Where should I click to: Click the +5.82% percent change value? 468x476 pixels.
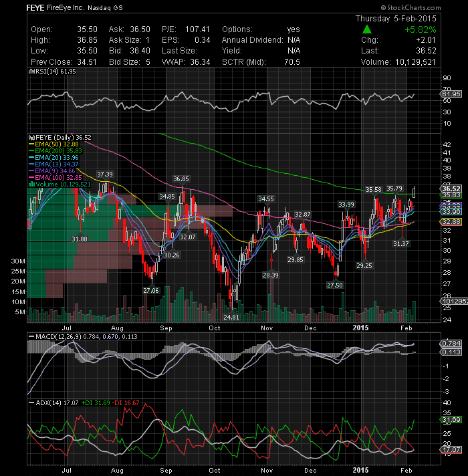point(421,29)
